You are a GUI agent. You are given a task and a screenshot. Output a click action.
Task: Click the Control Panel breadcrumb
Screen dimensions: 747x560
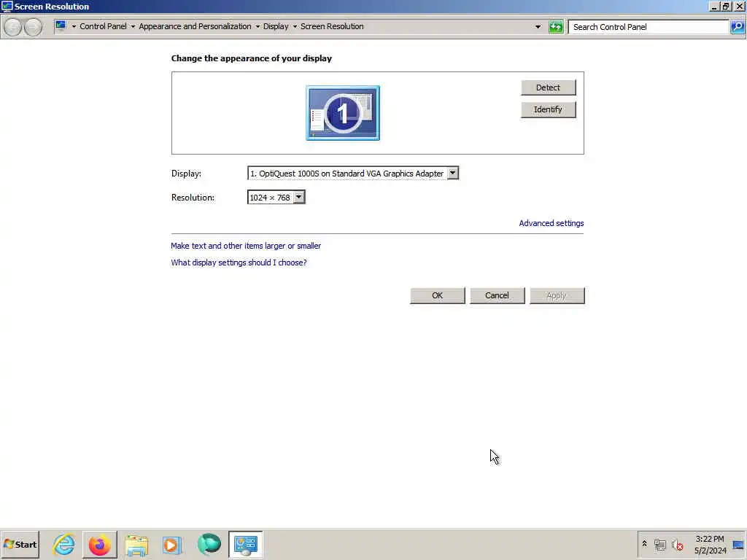pos(103,26)
